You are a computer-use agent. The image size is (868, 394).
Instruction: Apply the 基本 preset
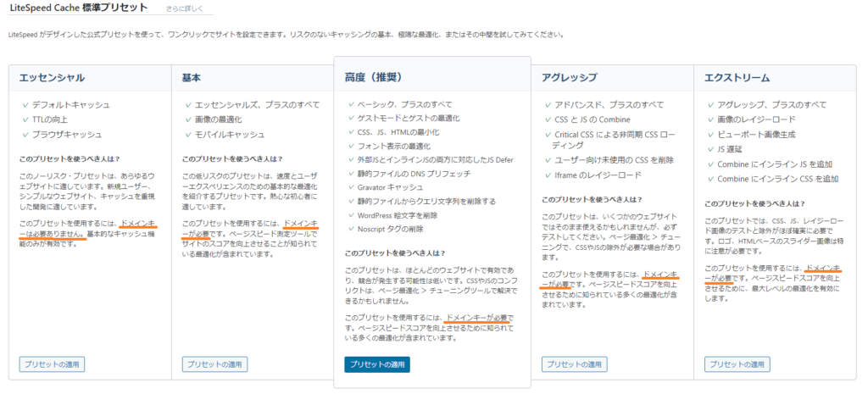click(214, 364)
